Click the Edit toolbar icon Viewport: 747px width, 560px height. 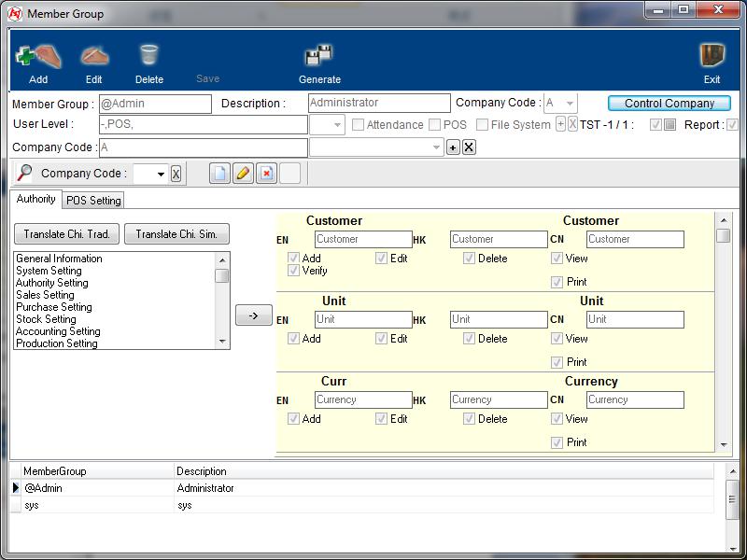tap(94, 56)
